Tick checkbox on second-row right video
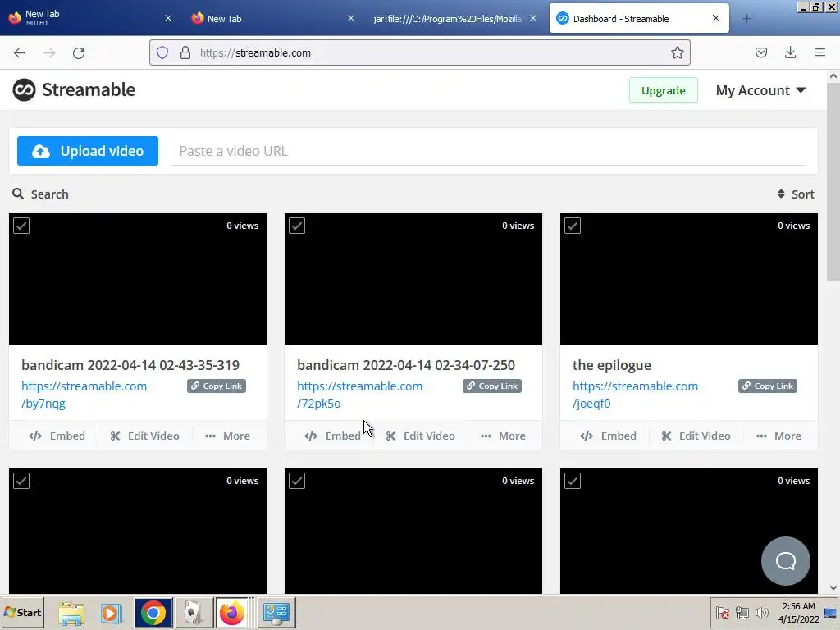 (x=572, y=481)
